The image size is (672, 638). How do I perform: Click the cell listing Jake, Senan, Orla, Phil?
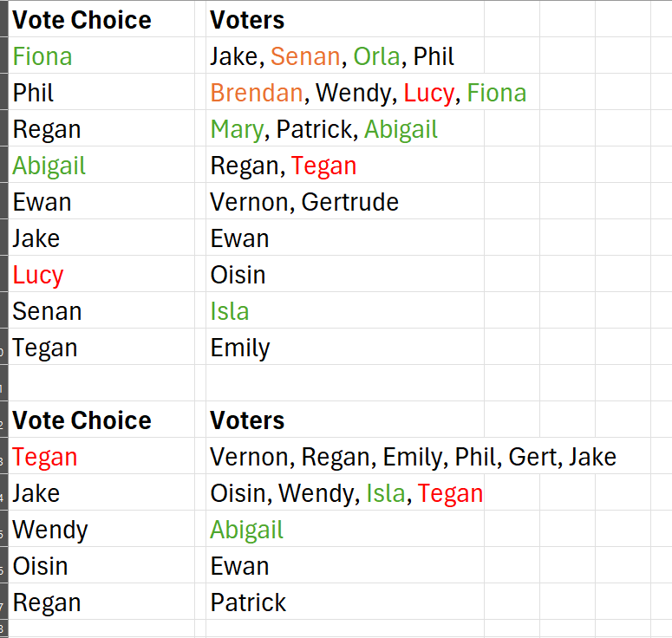tap(345, 55)
